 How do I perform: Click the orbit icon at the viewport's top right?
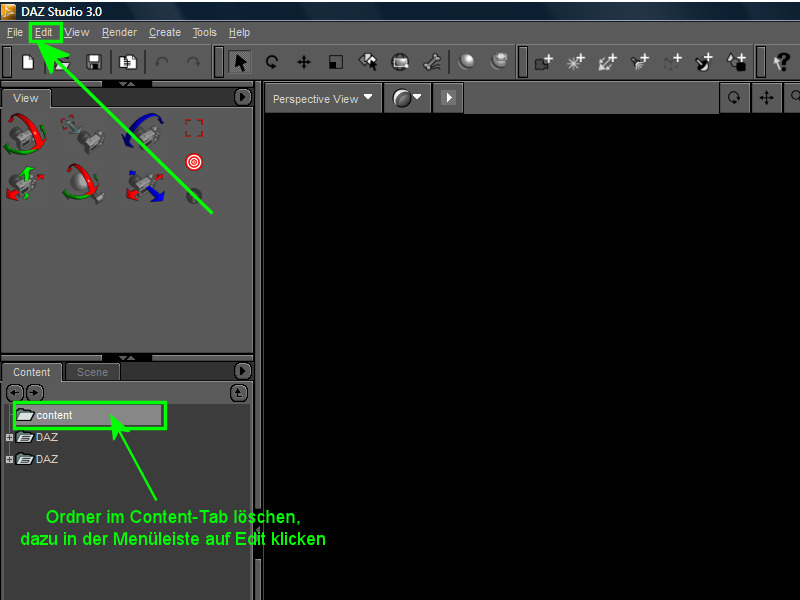pyautogui.click(x=734, y=97)
